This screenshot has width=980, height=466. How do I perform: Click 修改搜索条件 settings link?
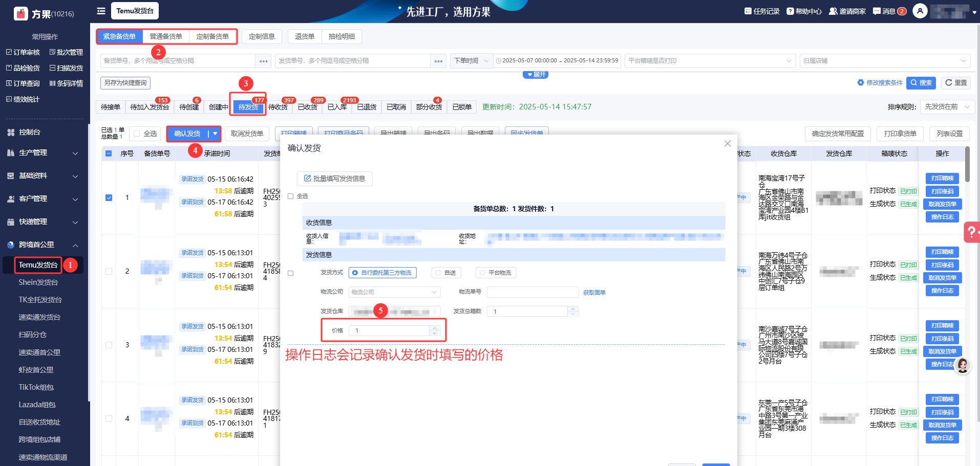coord(880,83)
